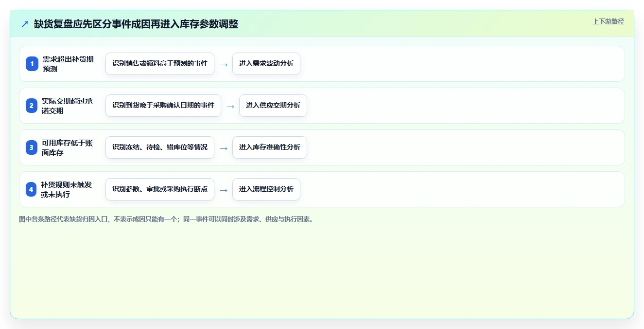Select the 识别销售或领料高于预测的事件 box
The image size is (644, 329).
160,64
